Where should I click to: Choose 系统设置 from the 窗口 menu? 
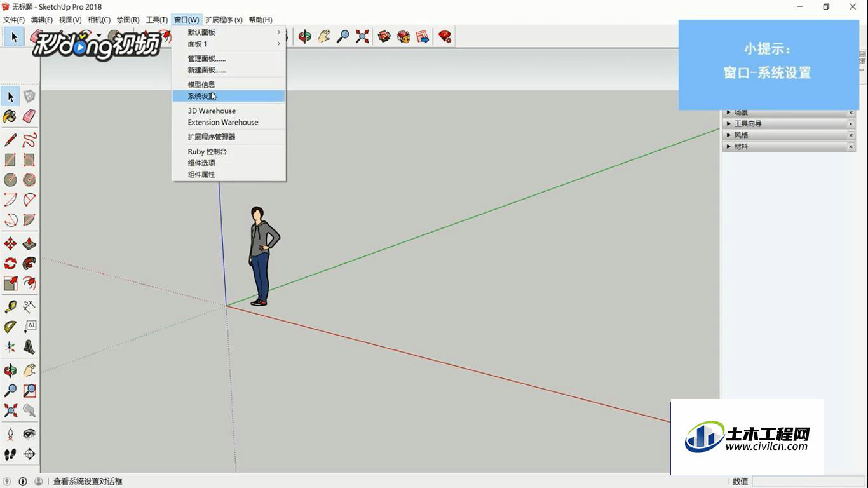[x=229, y=96]
